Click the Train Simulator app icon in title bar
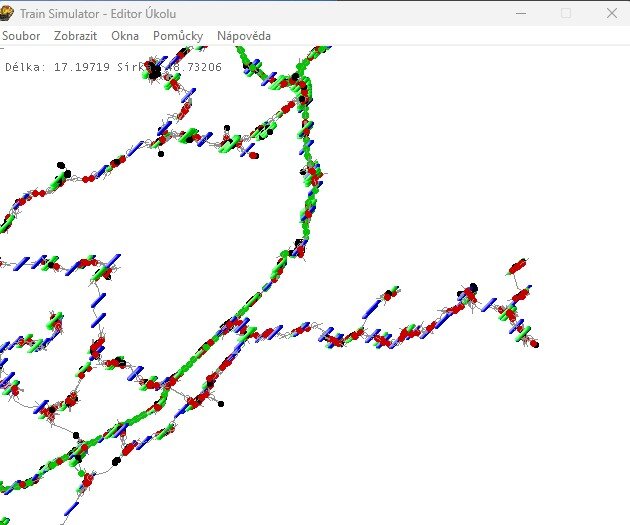 click(x=6, y=13)
